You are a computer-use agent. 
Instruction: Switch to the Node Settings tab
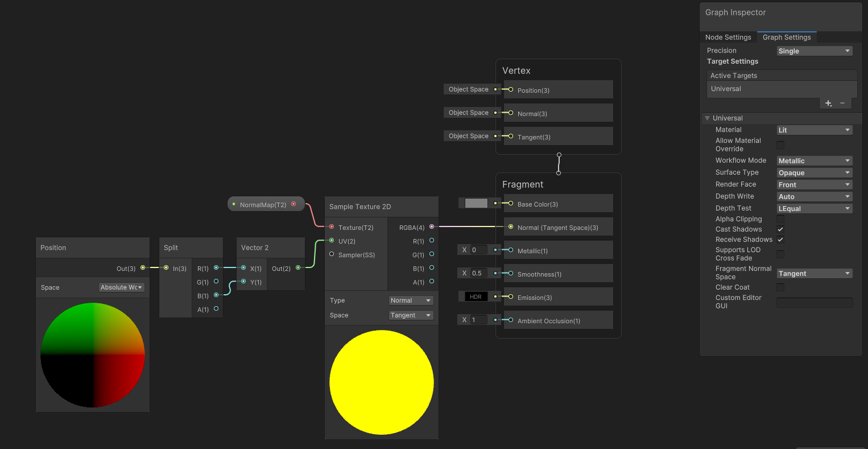click(729, 37)
